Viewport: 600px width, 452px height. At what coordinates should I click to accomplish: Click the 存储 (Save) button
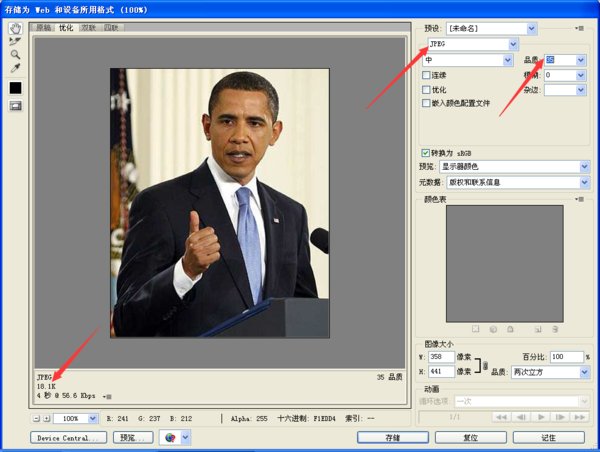[x=393, y=437]
